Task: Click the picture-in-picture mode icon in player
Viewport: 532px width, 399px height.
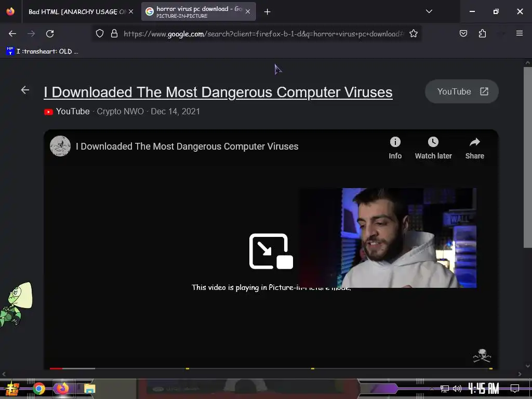Action: tap(271, 251)
